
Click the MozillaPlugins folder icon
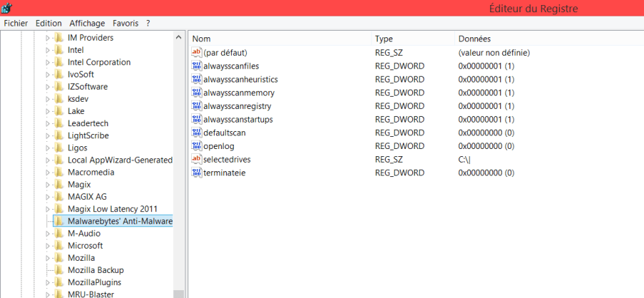59,282
